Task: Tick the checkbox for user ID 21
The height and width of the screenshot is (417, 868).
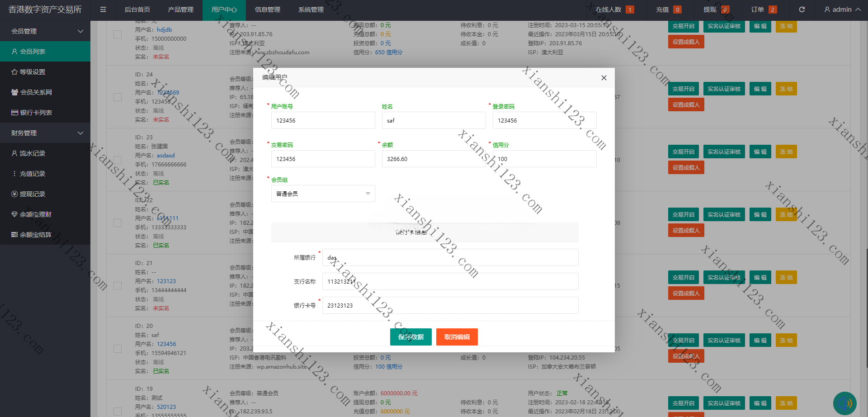Action: (118, 286)
